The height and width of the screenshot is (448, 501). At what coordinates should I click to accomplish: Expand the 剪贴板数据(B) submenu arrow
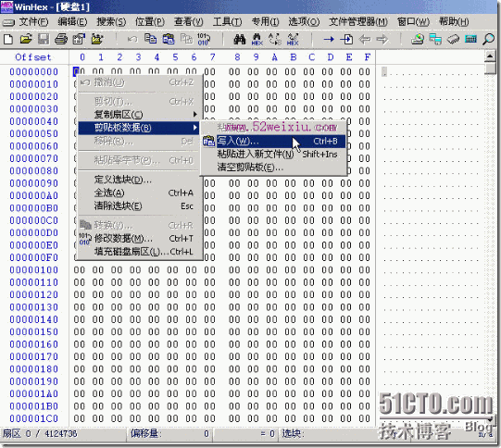pyautogui.click(x=194, y=128)
